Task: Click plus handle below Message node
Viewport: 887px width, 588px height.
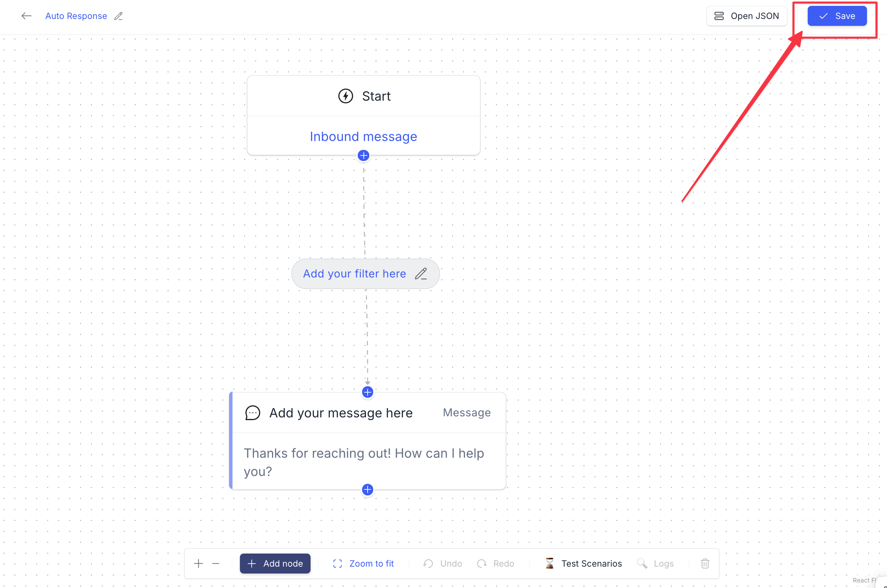Action: (x=367, y=490)
